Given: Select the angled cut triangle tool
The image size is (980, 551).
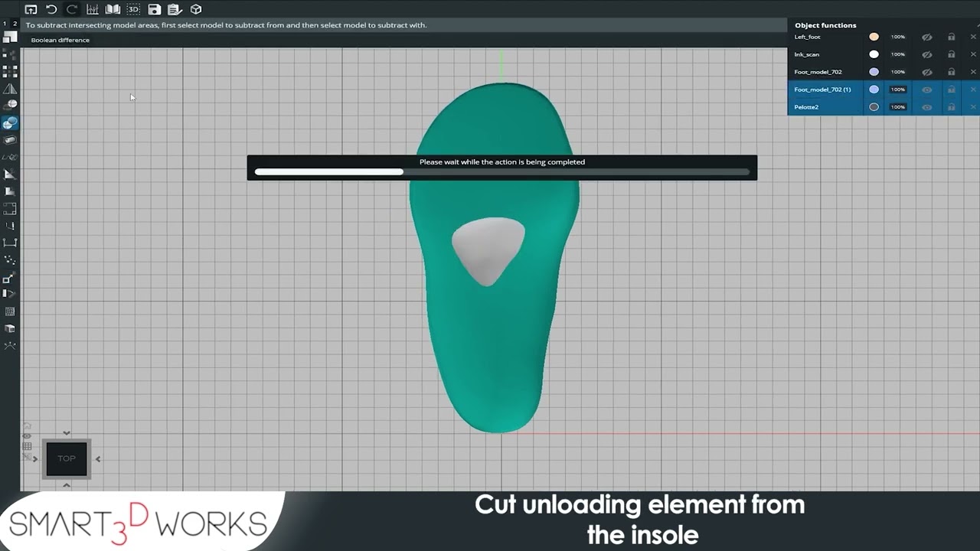Looking at the screenshot, I should tap(10, 174).
